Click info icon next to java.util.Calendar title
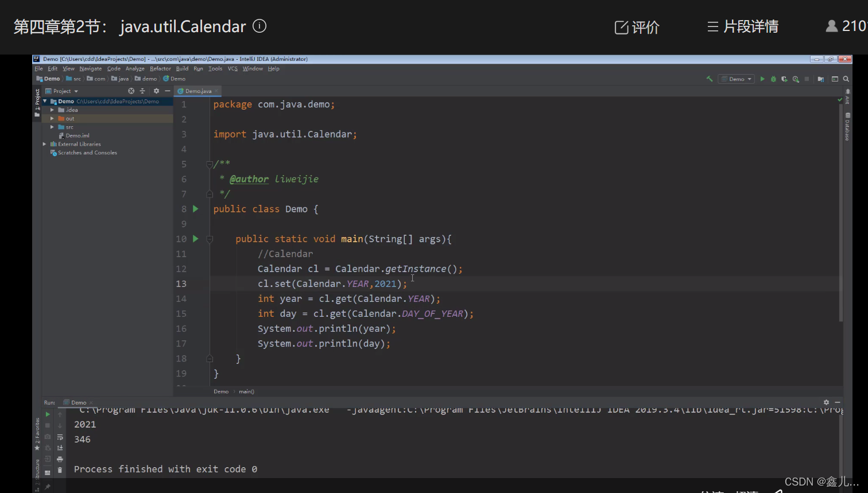The height and width of the screenshot is (493, 868). coord(259,26)
